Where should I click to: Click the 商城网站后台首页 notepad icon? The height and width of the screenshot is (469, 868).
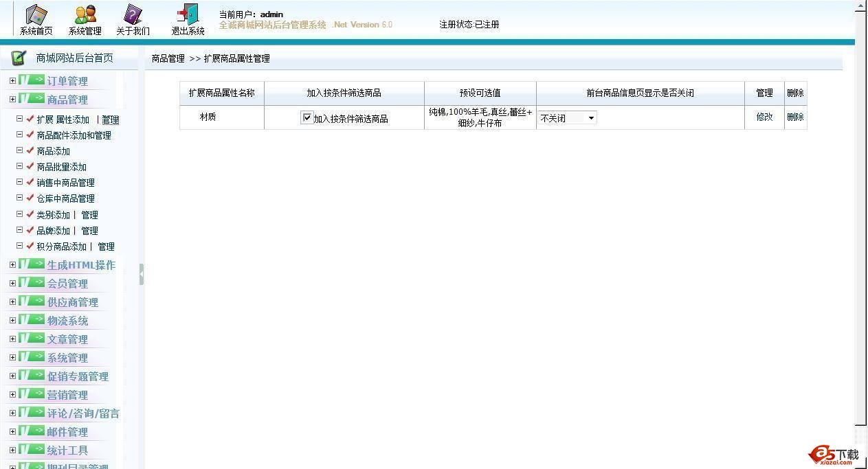click(x=19, y=58)
